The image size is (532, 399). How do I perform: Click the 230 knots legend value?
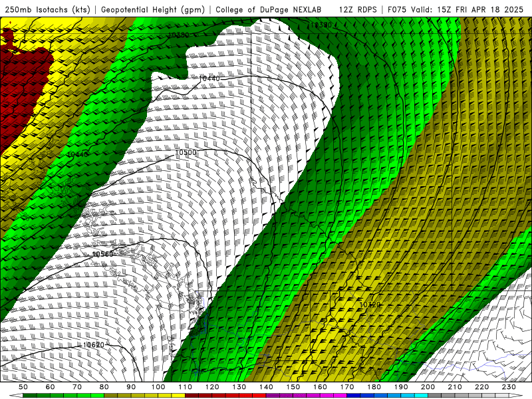[x=509, y=387]
